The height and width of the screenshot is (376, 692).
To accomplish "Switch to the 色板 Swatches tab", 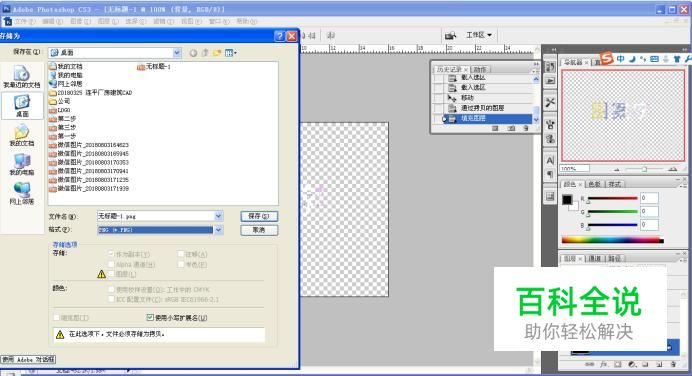I will pos(594,184).
